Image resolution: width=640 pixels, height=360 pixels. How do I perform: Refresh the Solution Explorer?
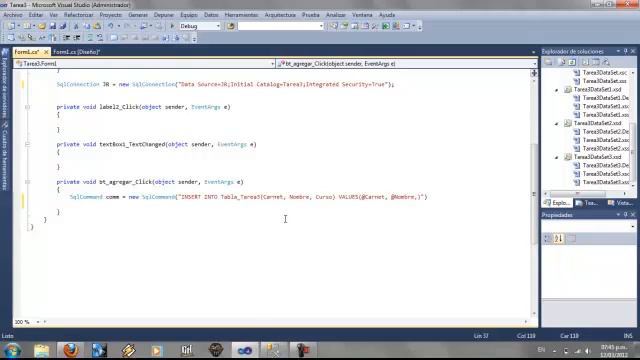[572, 62]
